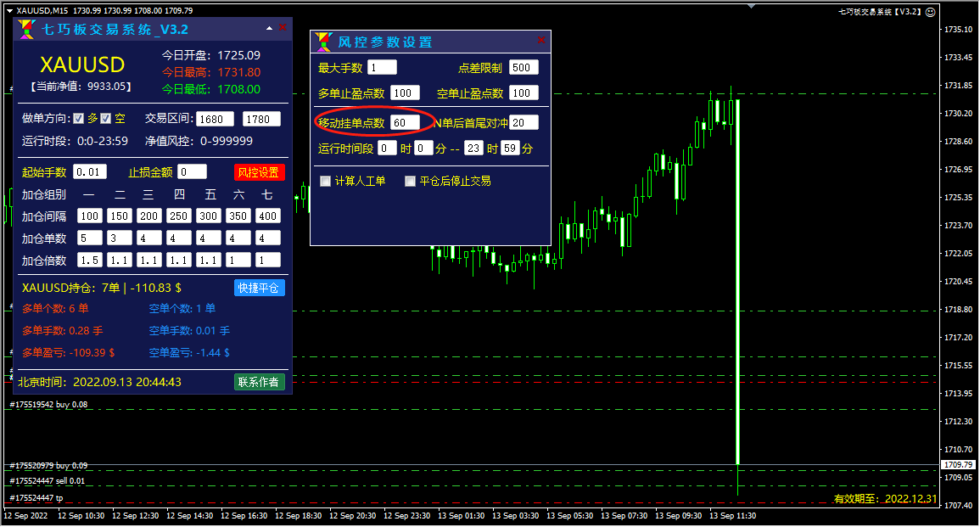Toggle the 空 (short) direction checkbox
Image resolution: width=980 pixels, height=527 pixels.
(106, 119)
